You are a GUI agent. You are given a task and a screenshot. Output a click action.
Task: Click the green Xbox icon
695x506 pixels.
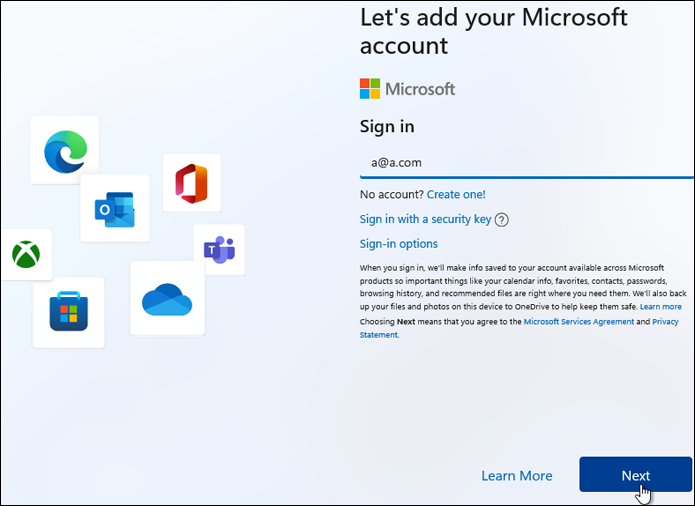tap(25, 254)
